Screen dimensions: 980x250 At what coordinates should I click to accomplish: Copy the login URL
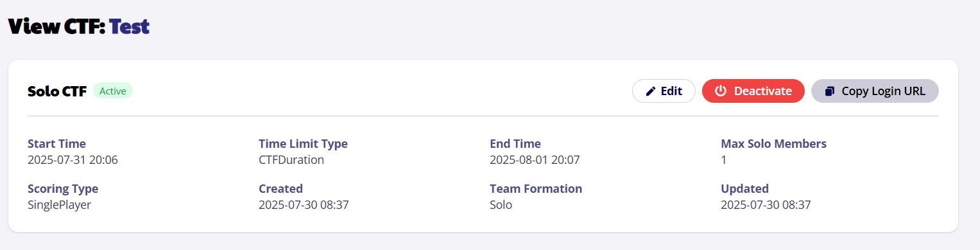coord(875,91)
